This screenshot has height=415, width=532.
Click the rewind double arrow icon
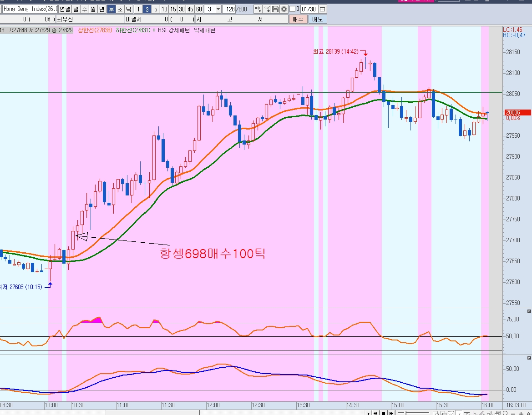(376, 413)
